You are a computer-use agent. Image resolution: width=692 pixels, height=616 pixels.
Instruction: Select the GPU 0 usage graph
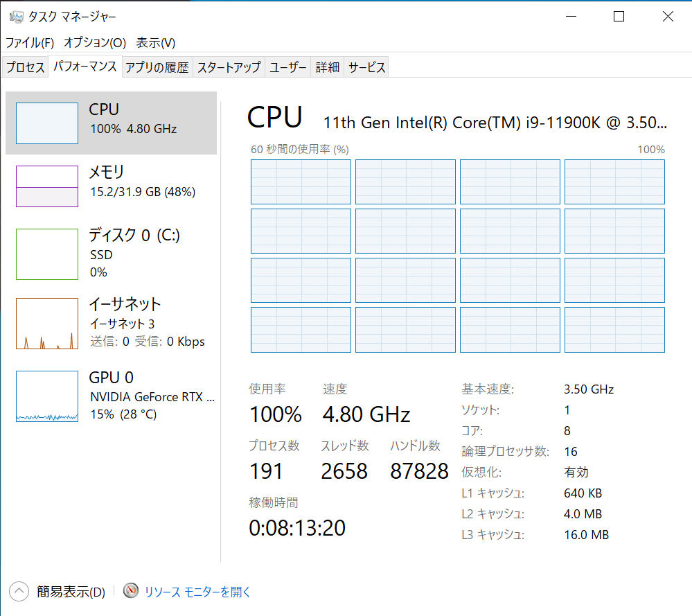(47, 396)
